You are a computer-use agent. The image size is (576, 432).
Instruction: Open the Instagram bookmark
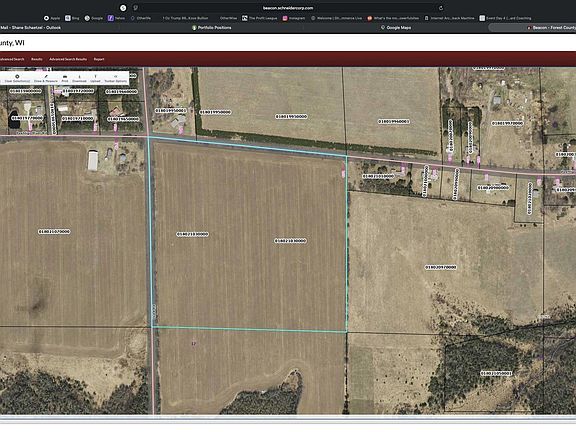tap(294, 18)
